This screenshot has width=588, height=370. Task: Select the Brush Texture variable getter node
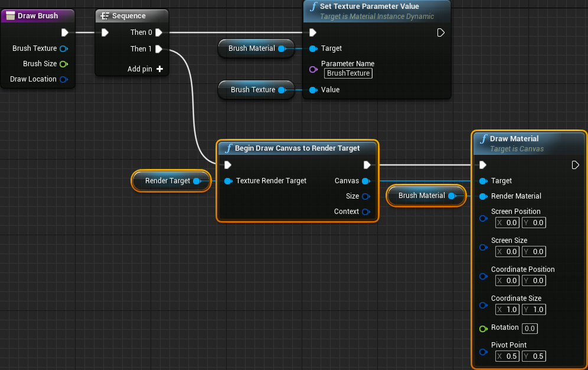click(256, 90)
